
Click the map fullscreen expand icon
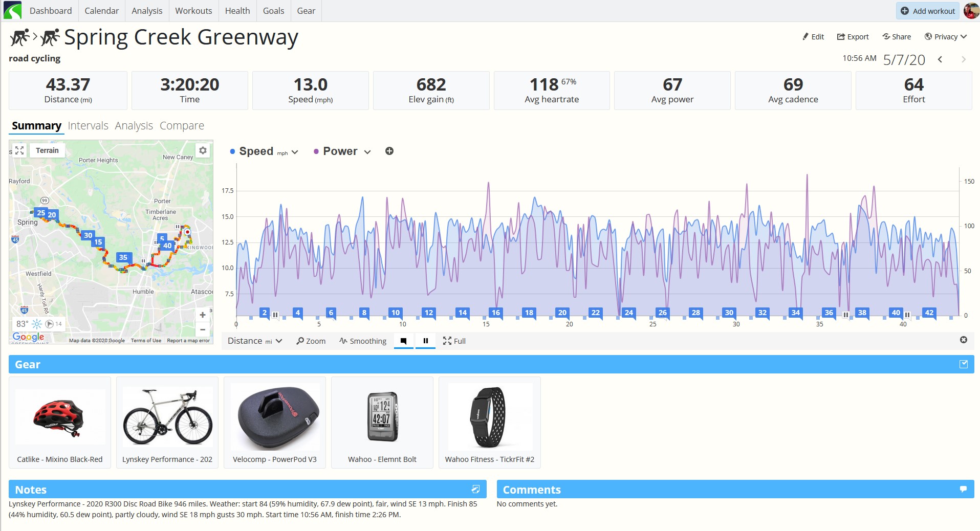coord(19,150)
